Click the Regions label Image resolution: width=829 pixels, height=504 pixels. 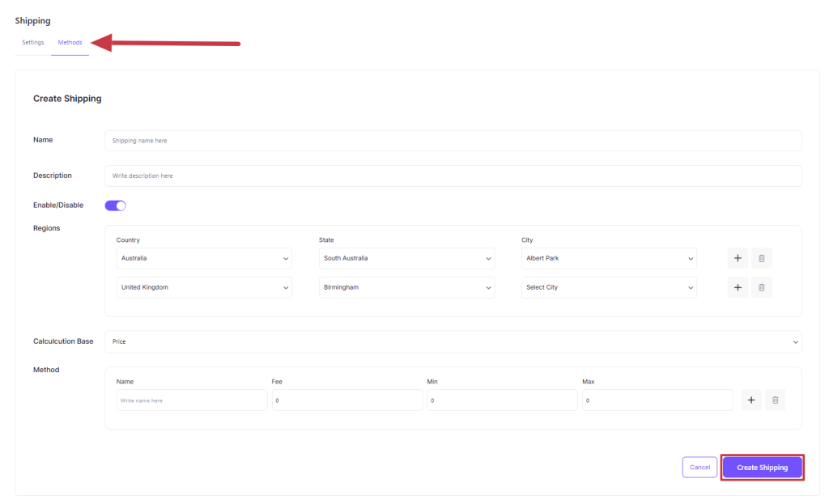coord(46,228)
